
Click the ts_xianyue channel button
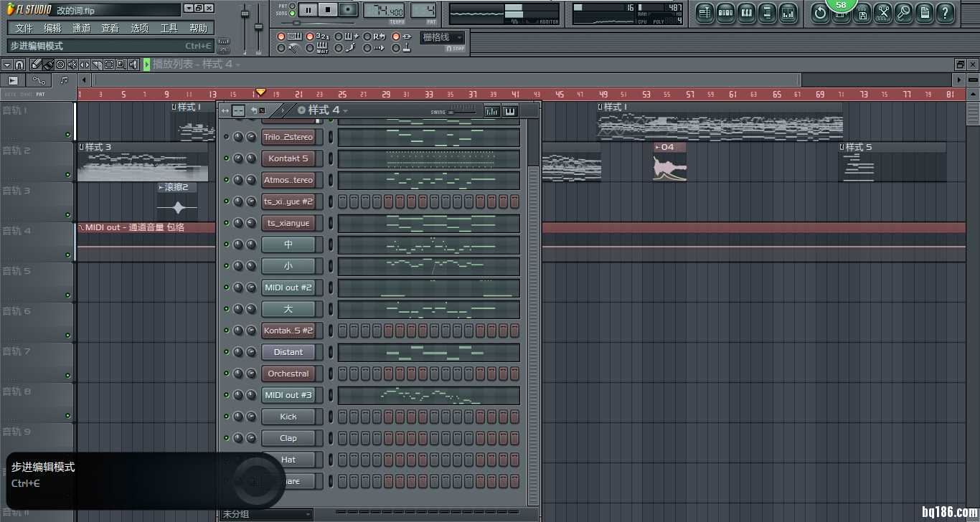[x=288, y=223]
